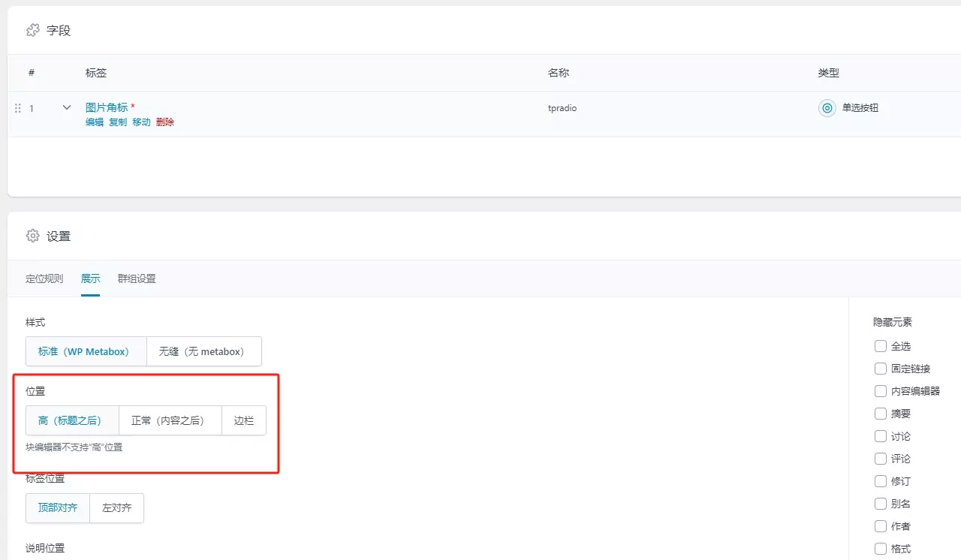The height and width of the screenshot is (560, 961).
Task: Open the 群组设置 tab
Action: [137, 278]
